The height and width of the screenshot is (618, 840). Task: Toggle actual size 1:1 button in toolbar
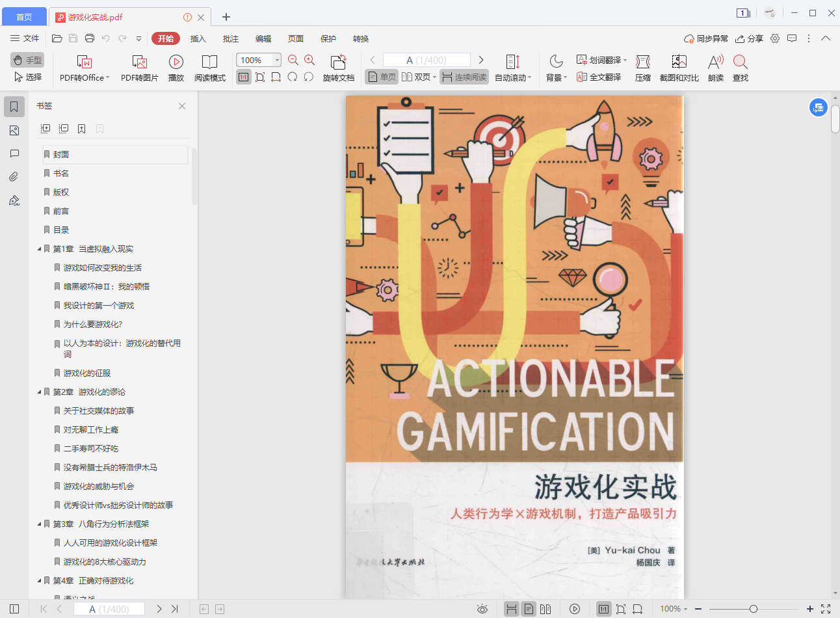click(243, 77)
